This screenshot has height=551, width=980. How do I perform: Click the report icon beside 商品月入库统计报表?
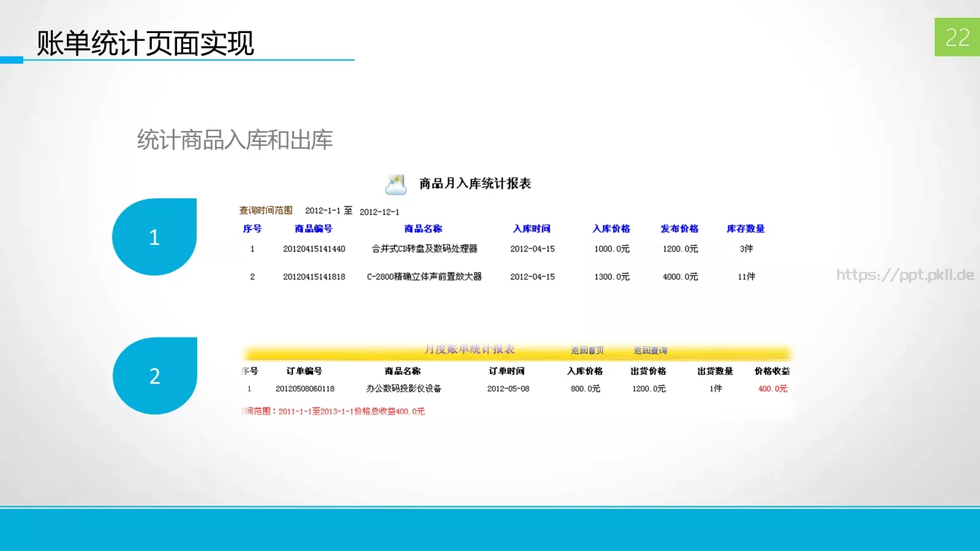[396, 184]
